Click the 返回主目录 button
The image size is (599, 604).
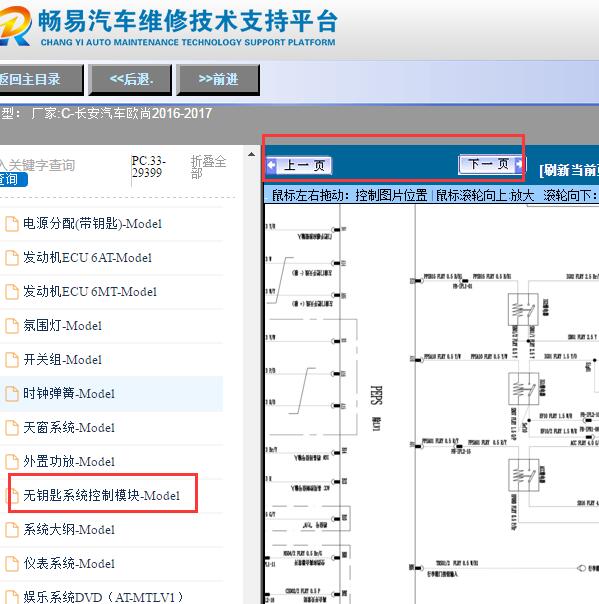[40, 80]
